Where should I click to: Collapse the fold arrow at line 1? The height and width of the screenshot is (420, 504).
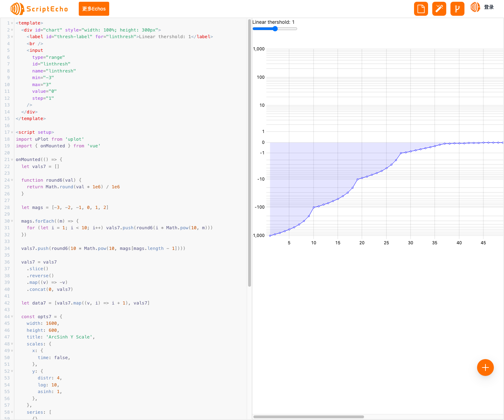(x=12, y=23)
